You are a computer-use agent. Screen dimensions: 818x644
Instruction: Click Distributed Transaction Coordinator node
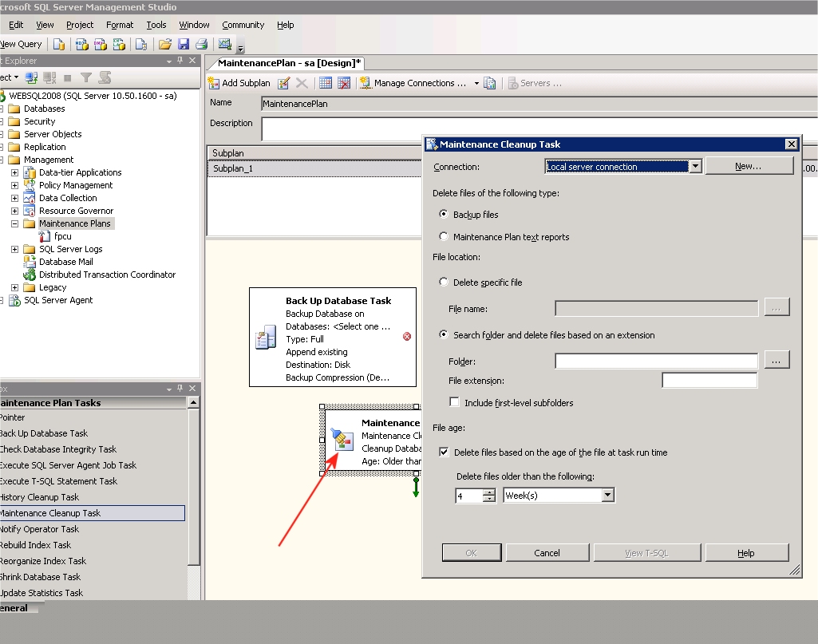pyautogui.click(x=107, y=275)
